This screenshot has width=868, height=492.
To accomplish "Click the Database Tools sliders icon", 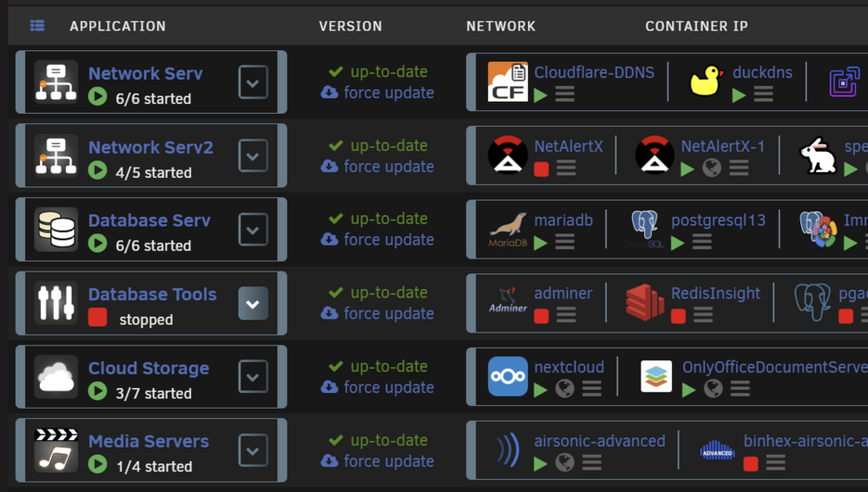I will (56, 303).
